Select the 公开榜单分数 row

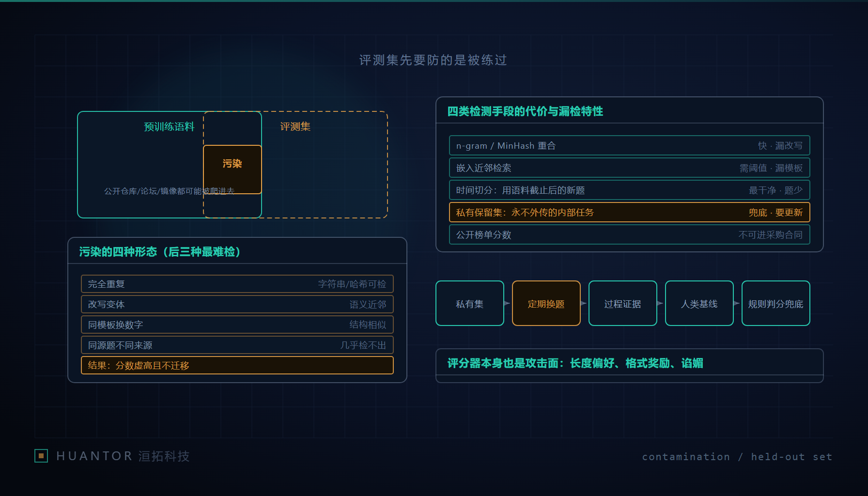point(630,234)
